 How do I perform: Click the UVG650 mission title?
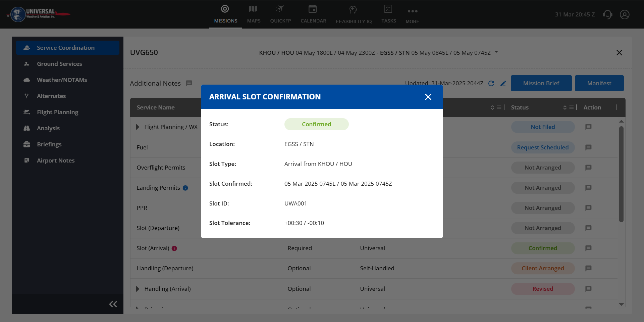pyautogui.click(x=144, y=53)
